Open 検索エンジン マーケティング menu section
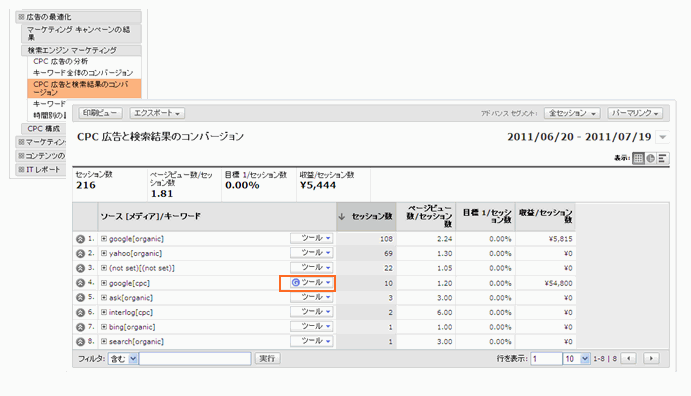 pyautogui.click(x=82, y=50)
